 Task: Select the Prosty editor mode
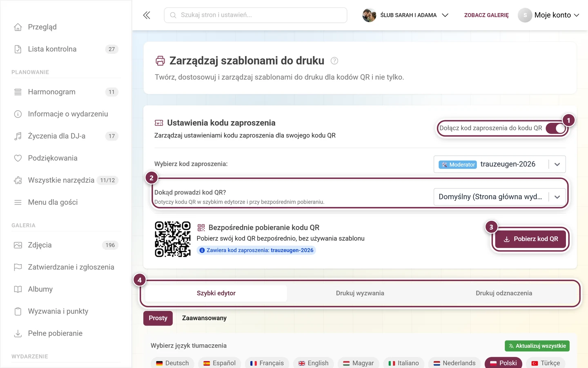[x=158, y=318]
